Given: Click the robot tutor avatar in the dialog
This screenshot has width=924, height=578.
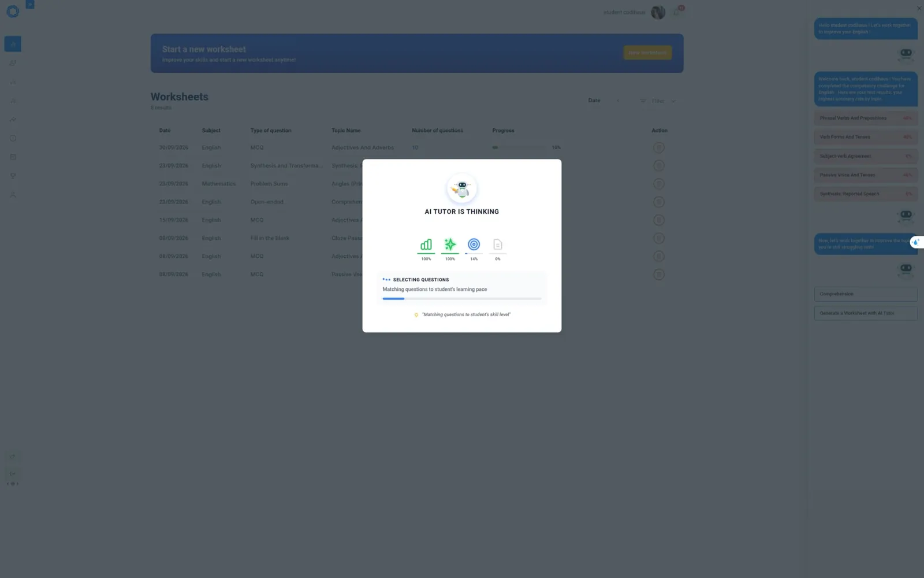Looking at the screenshot, I should click(x=462, y=189).
